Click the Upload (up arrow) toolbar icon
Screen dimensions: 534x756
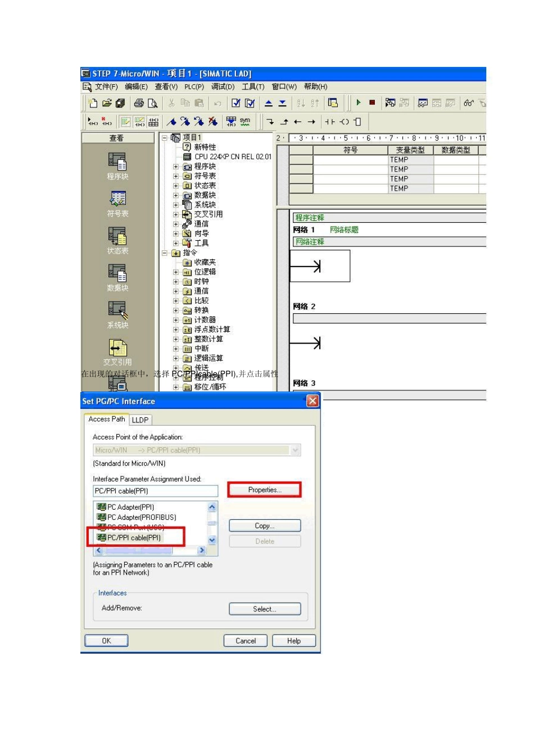click(x=269, y=103)
